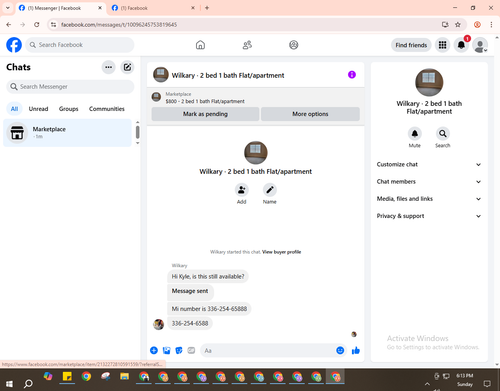This screenshot has width=500, height=391.
Task: Open account profile avatar menu
Action: 480,45
